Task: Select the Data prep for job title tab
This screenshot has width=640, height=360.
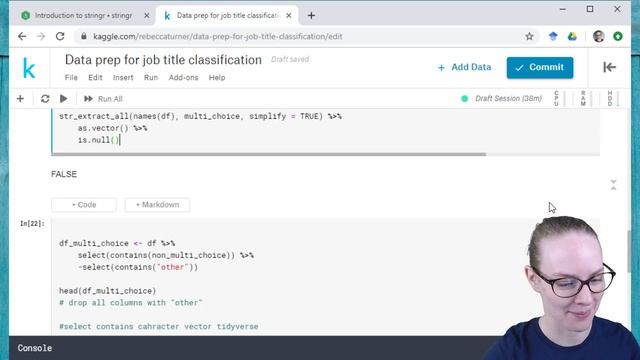Action: (227, 16)
